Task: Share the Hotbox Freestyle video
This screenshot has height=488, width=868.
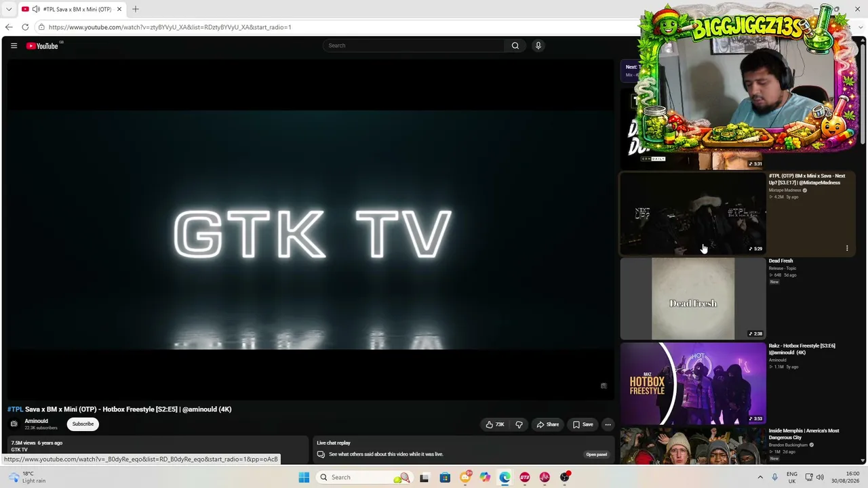Action: [548, 424]
